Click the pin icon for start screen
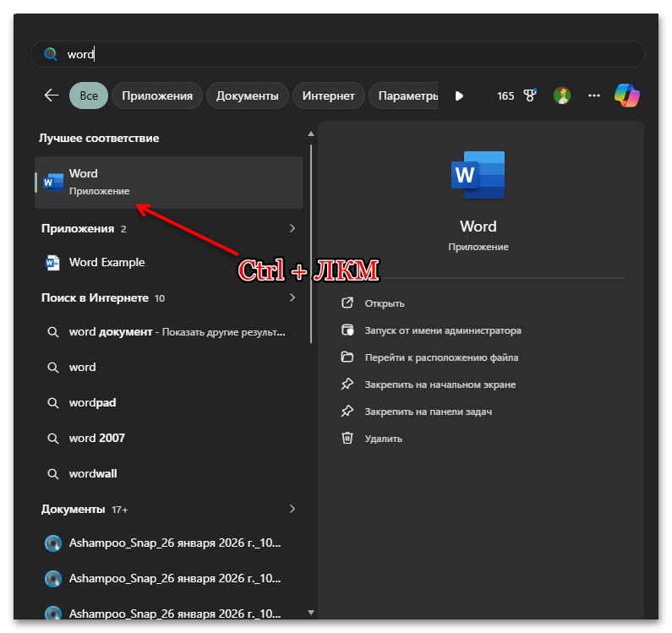 tap(347, 384)
